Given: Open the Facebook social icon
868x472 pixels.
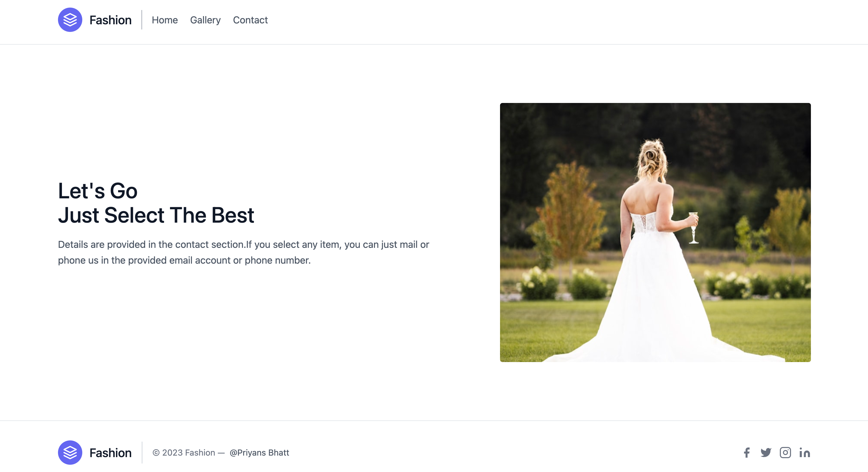Looking at the screenshot, I should (x=747, y=453).
